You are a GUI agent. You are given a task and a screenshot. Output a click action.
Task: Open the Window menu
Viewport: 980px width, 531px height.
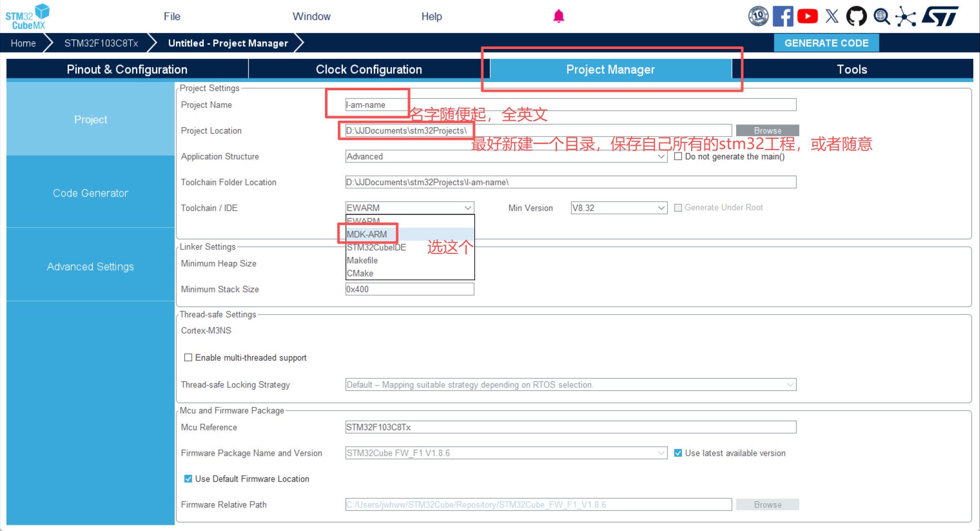(312, 17)
